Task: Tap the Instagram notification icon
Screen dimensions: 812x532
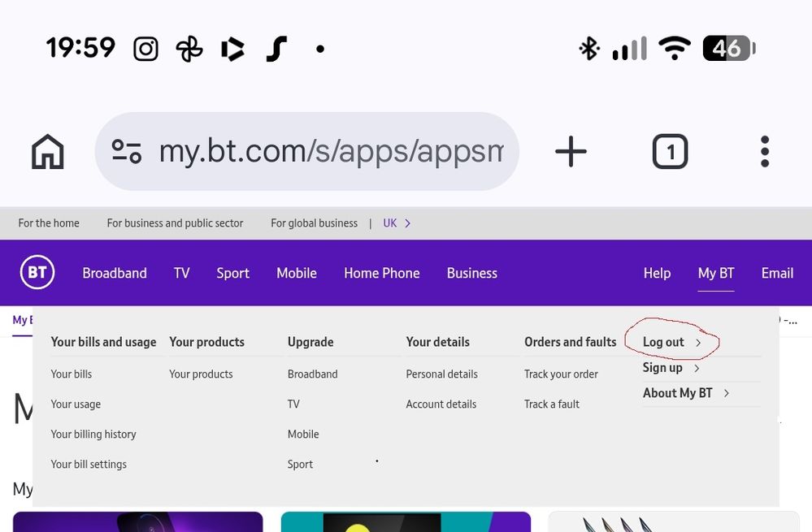Action: [x=146, y=50]
